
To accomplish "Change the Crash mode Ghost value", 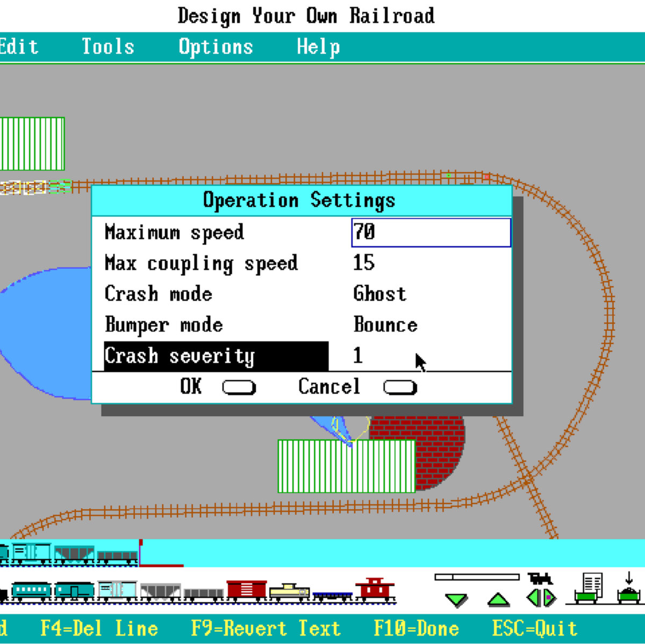I will [x=379, y=294].
